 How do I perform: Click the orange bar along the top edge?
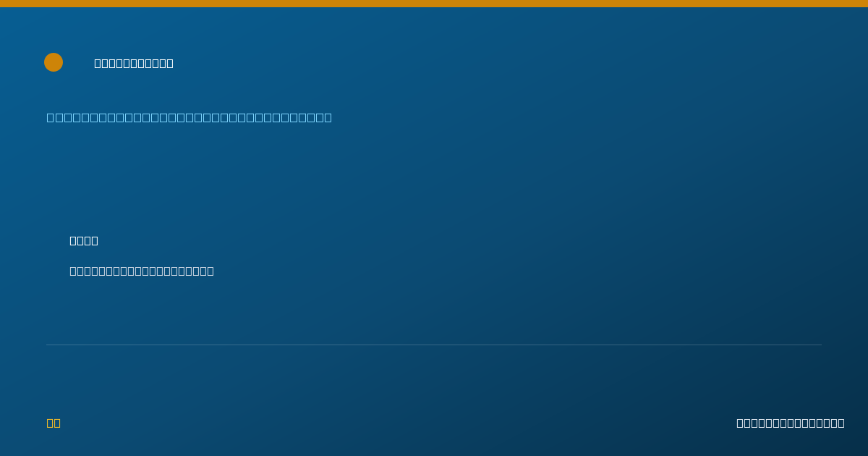click(434, 4)
